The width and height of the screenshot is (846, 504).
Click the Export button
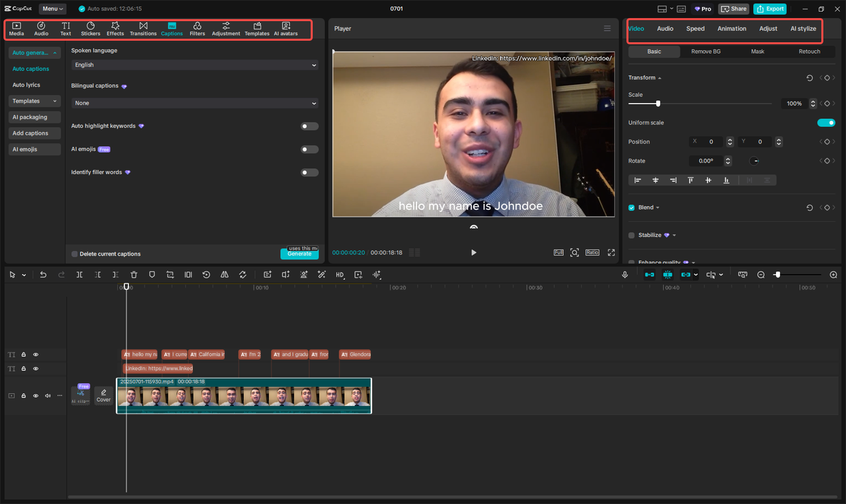[x=769, y=9]
